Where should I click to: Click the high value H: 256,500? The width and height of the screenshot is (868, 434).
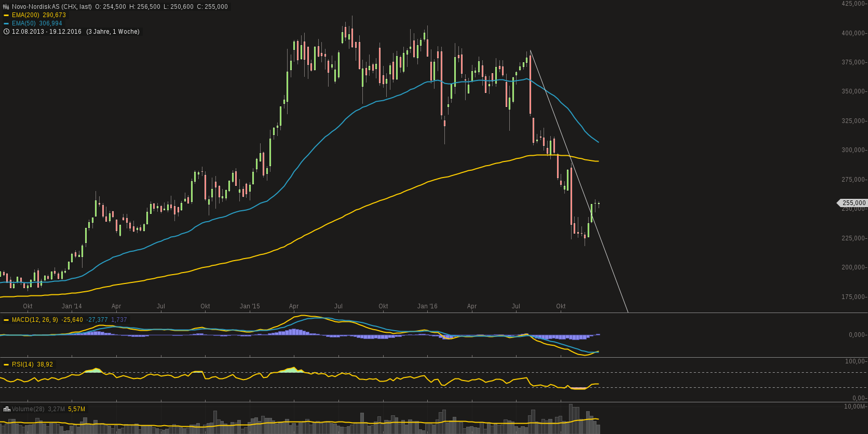pyautogui.click(x=145, y=7)
